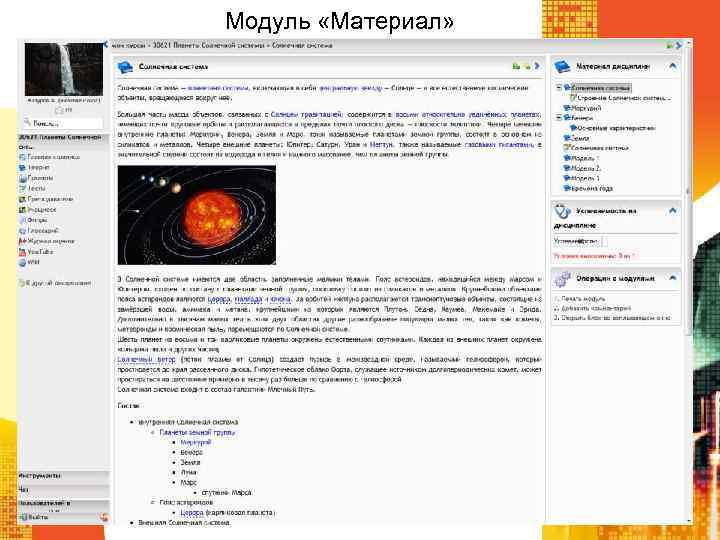This screenshot has height=540, width=720.
Task: Collapse the Материал дисциплины panel
Action: 673,66
